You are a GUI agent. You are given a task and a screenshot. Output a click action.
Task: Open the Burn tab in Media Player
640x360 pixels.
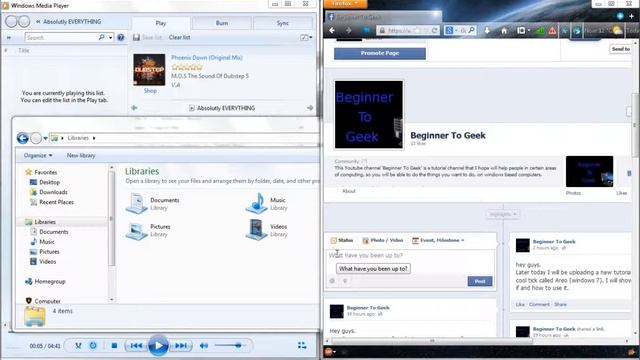pyautogui.click(x=222, y=23)
